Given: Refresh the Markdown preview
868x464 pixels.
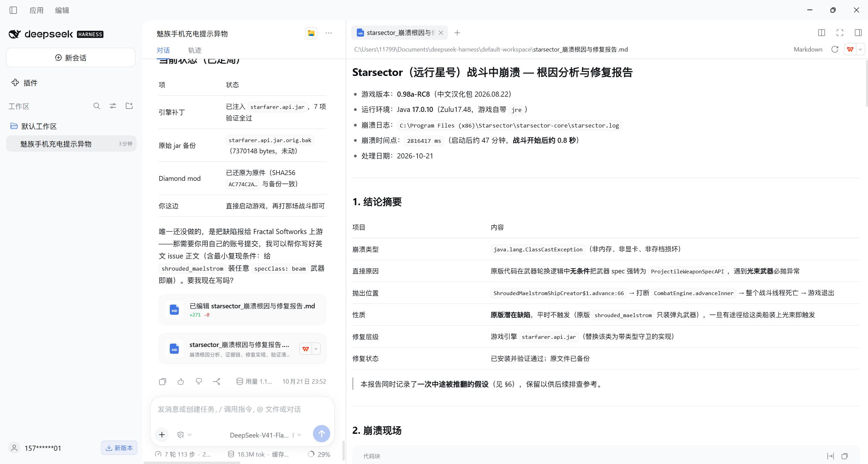Looking at the screenshot, I should tap(835, 50).
